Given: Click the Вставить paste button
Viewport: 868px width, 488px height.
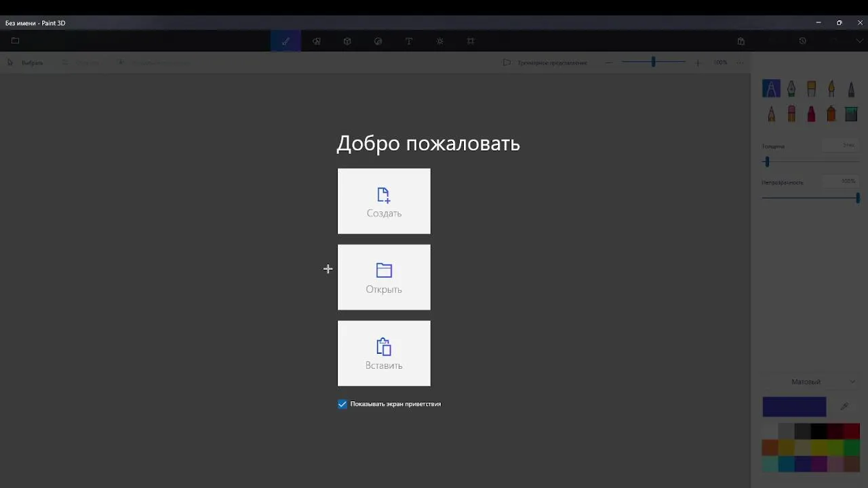Looking at the screenshot, I should click(x=384, y=353).
